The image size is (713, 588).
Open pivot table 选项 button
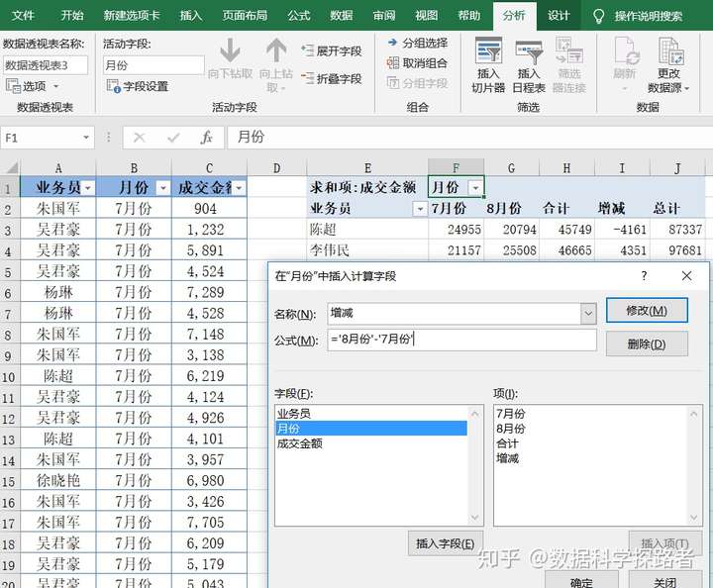pos(33,86)
